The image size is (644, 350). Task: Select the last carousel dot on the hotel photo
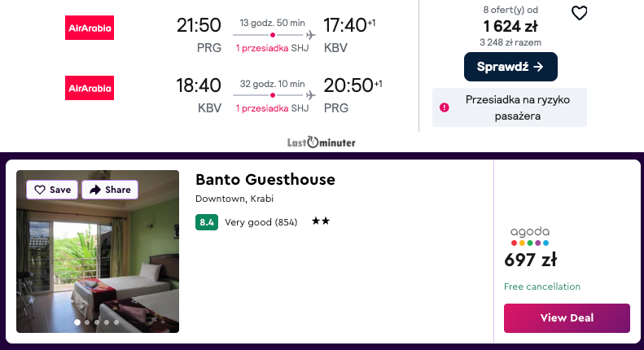[x=116, y=322]
